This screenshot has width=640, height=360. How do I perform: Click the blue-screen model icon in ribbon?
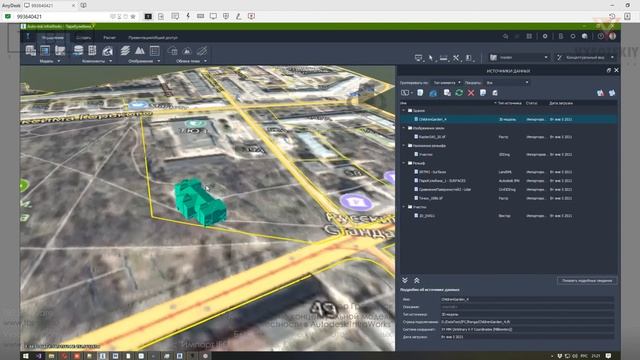[45, 51]
